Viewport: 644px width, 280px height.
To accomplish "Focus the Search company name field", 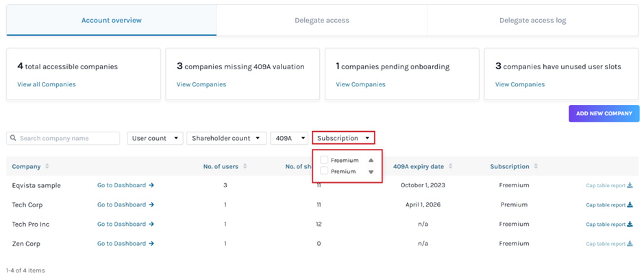I will tap(67, 139).
